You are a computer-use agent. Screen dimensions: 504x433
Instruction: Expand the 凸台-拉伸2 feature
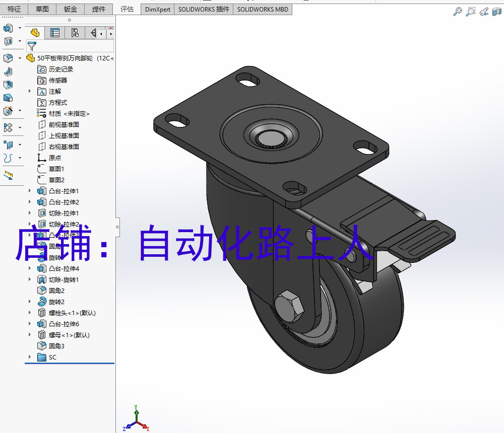[30, 202]
